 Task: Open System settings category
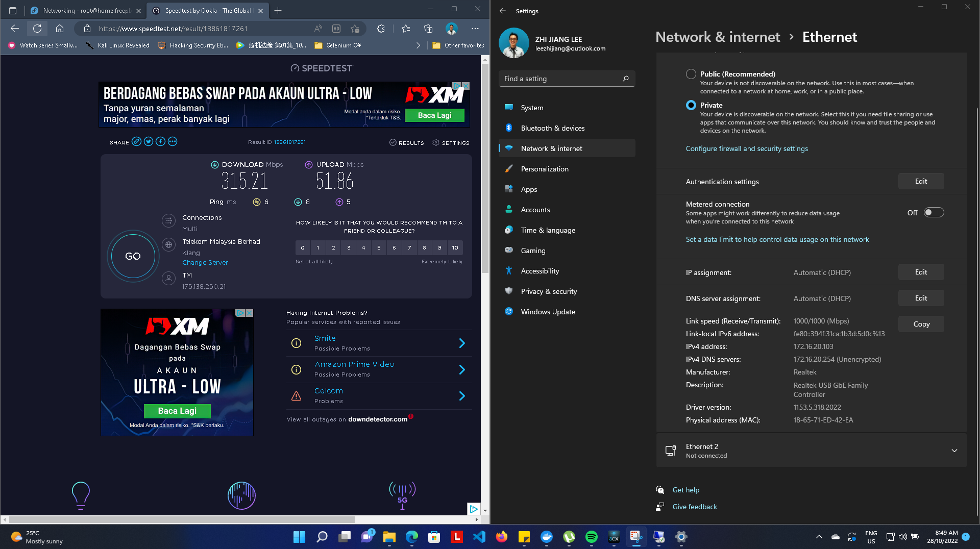click(x=567, y=108)
